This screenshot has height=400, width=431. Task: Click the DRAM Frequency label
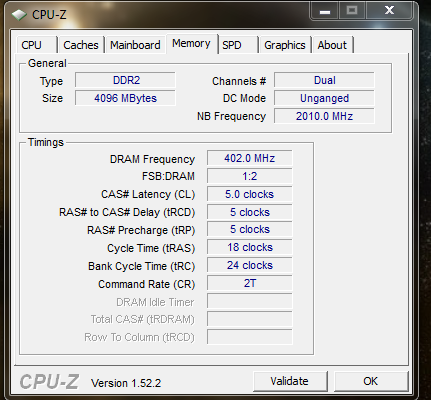click(x=152, y=159)
